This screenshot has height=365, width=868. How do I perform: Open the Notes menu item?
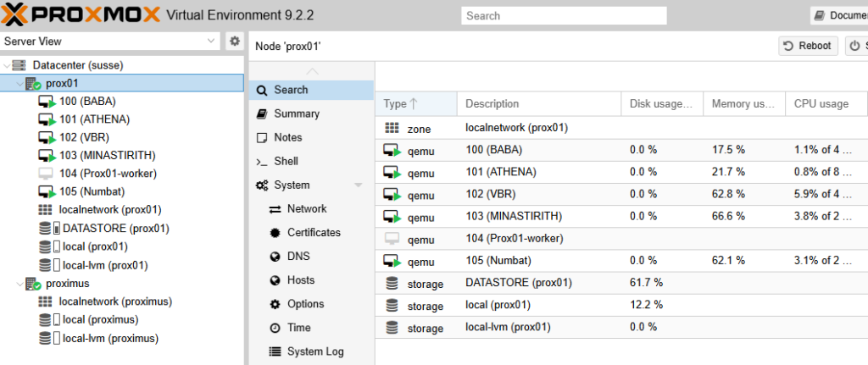[311, 138]
